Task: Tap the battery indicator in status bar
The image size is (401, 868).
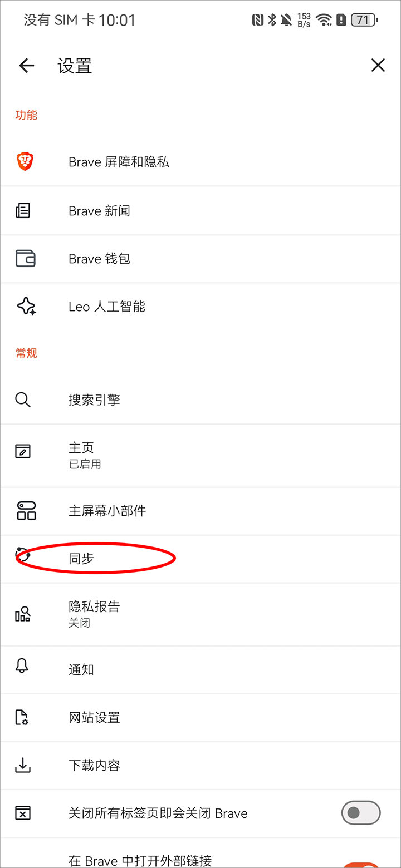Action: coord(364,21)
